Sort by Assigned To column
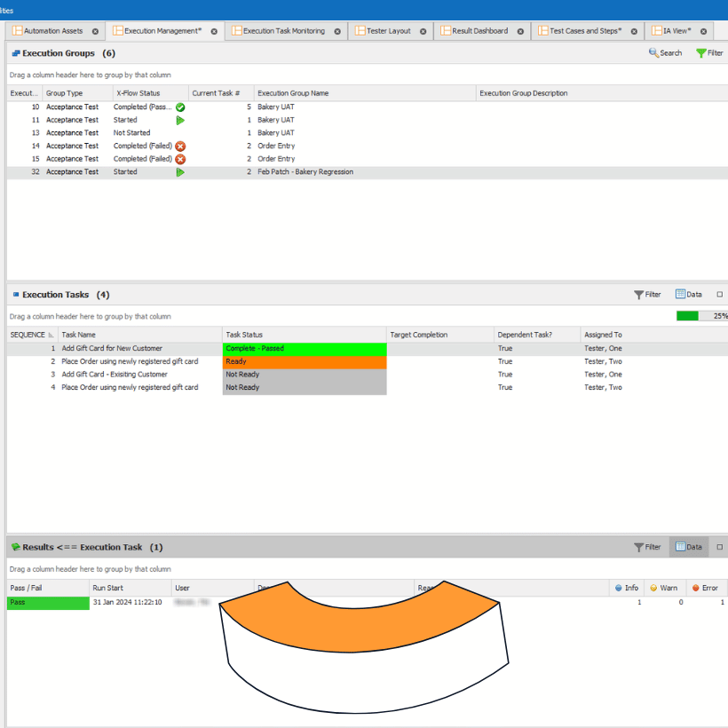728x728 pixels. 654,335
